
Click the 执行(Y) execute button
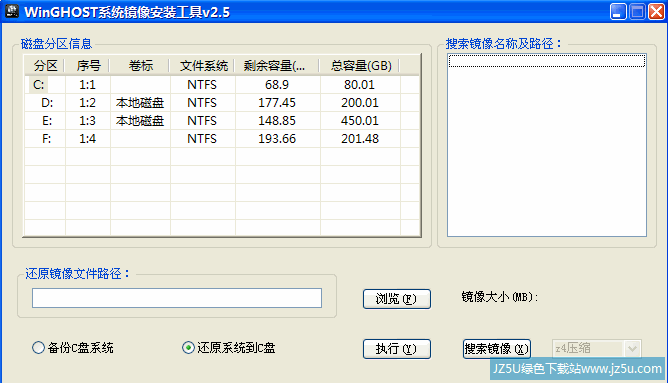(x=397, y=349)
